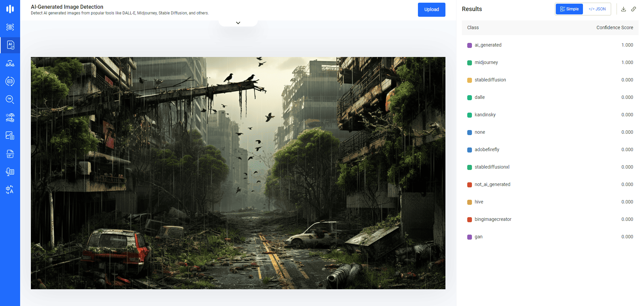The height and width of the screenshot is (306, 644).
Task: Select the not_ai_generated class label
Action: point(492,184)
